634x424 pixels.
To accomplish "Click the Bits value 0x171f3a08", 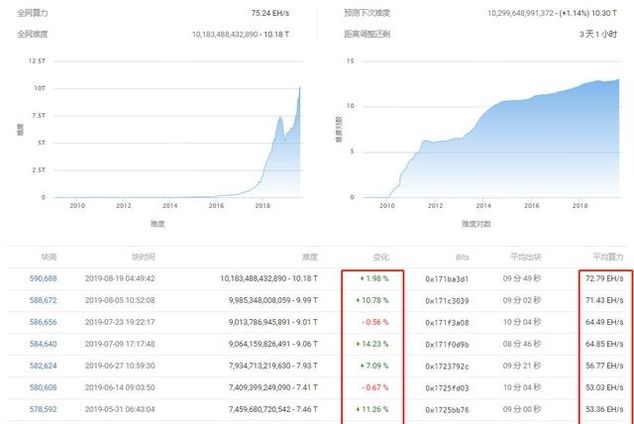I will click(x=447, y=323).
